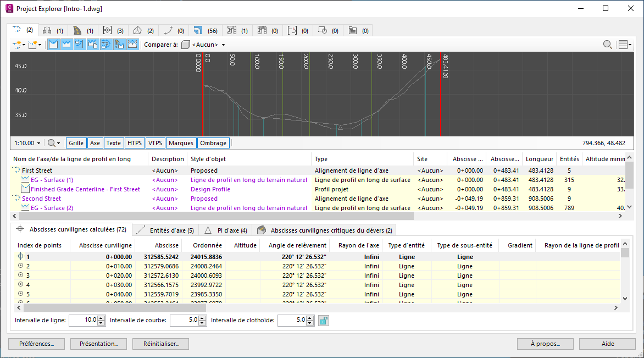
Task: Open the À propos dialog
Action: coord(545,344)
